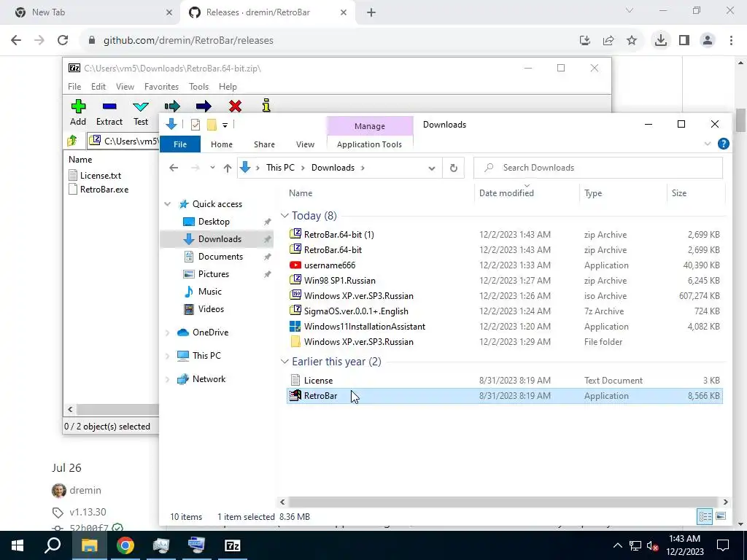Open 7-Zip View menu
Image resolution: width=747 pixels, height=560 pixels.
tap(125, 87)
